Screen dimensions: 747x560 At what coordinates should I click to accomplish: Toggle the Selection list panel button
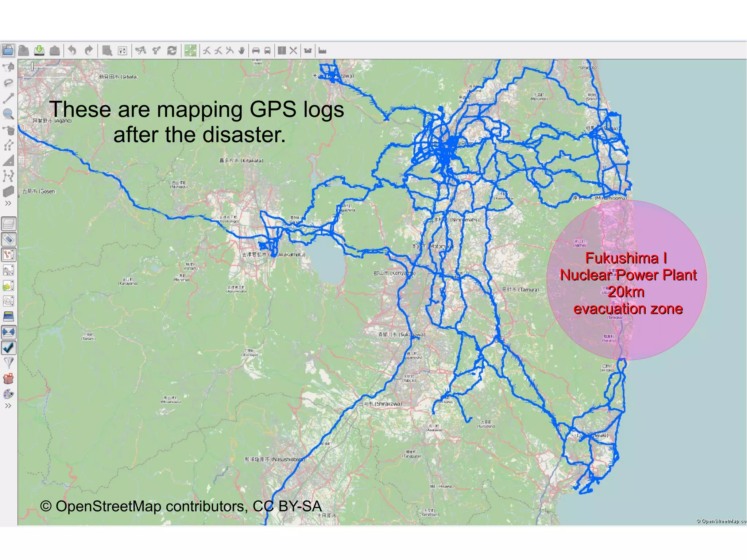point(9,254)
